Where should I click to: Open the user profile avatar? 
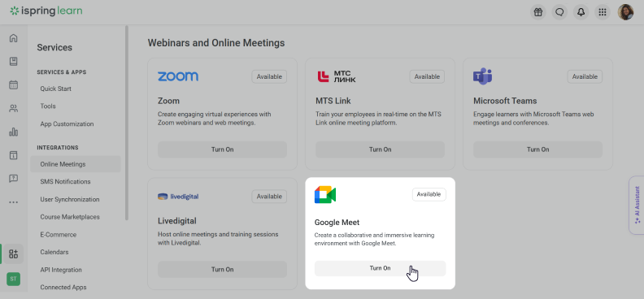click(625, 12)
